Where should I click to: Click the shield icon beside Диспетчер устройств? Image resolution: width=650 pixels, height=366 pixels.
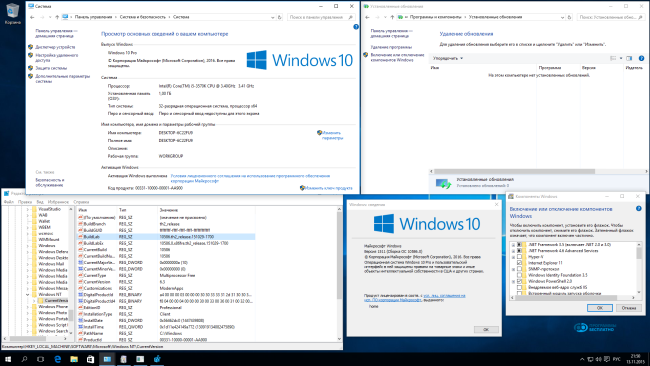click(30, 47)
